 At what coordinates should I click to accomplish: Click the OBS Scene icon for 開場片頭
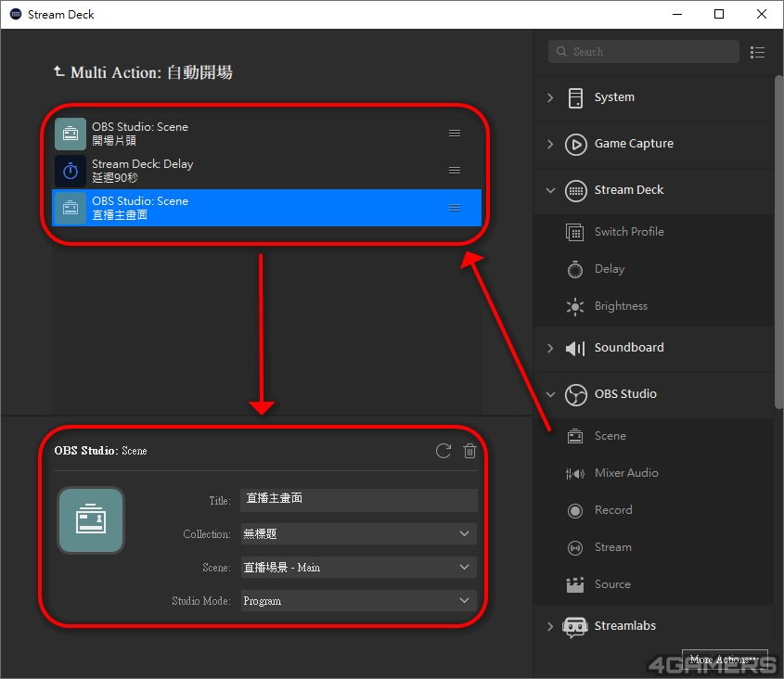click(x=71, y=134)
